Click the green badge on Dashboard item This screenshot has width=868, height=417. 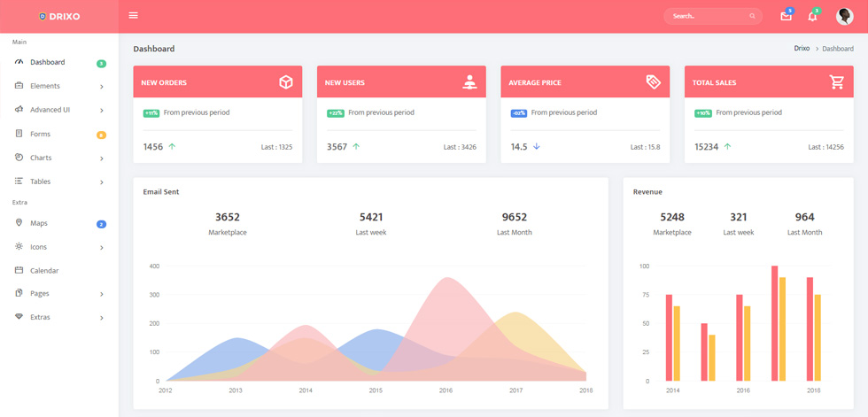[x=101, y=64]
